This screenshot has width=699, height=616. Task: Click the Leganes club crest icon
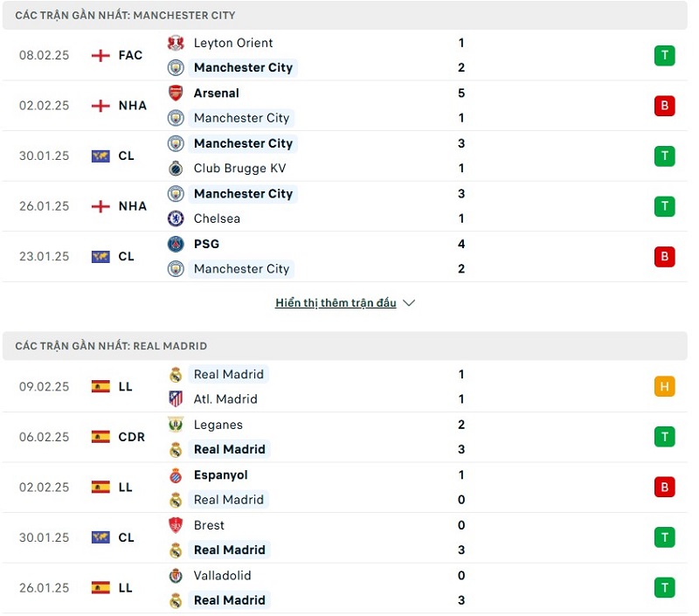click(x=176, y=425)
